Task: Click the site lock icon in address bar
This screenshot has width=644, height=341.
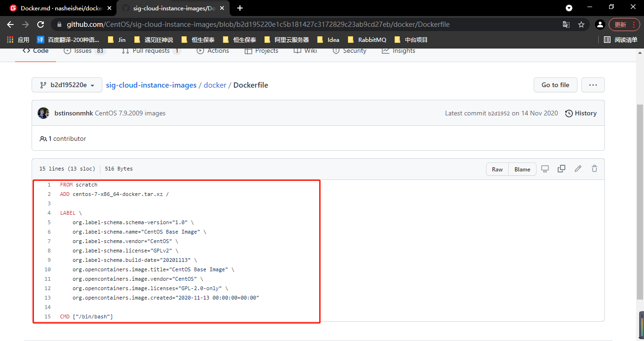Action: [x=59, y=24]
